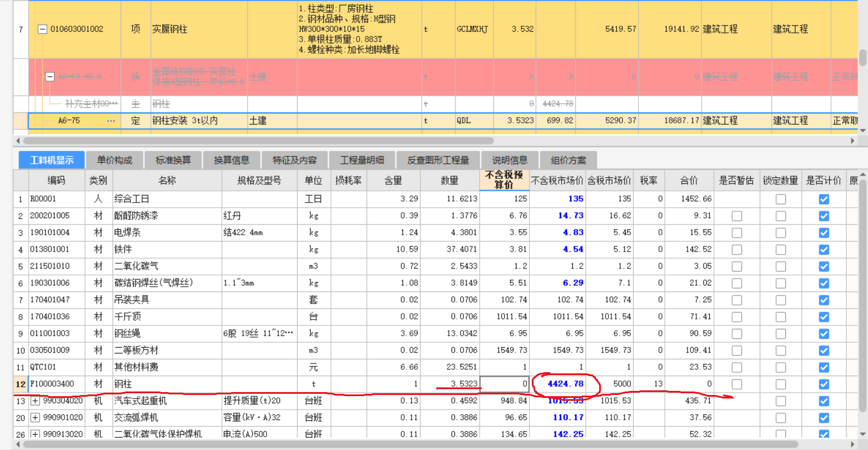Click the upper grid's horizontal scrollbar thumb
Screen dimensions: 868x450
pos(258,141)
